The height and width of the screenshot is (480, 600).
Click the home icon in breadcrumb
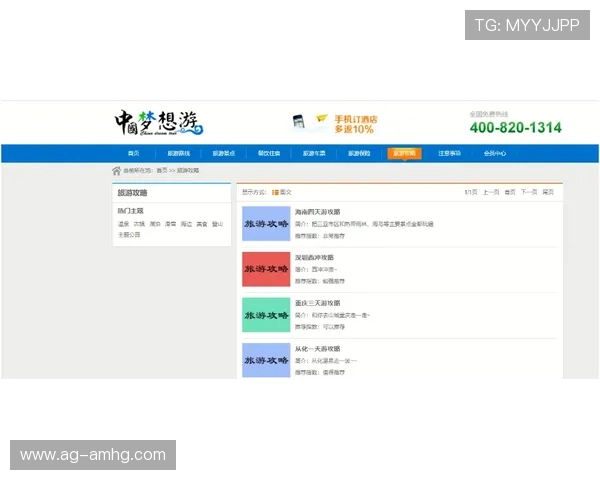point(116,170)
